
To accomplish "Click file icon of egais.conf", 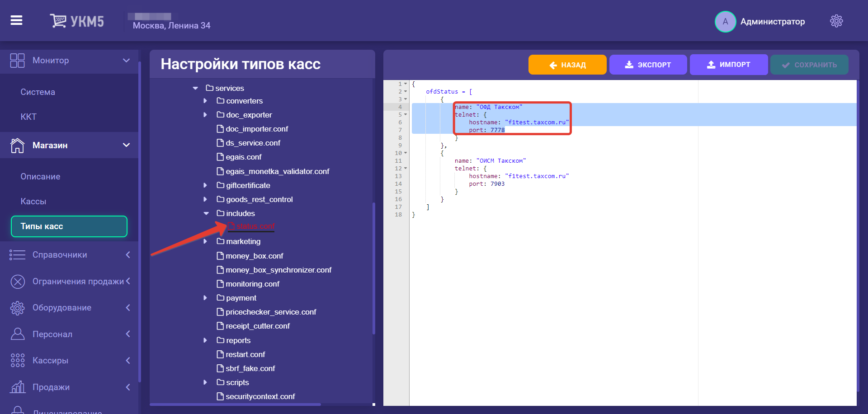I will tap(220, 157).
